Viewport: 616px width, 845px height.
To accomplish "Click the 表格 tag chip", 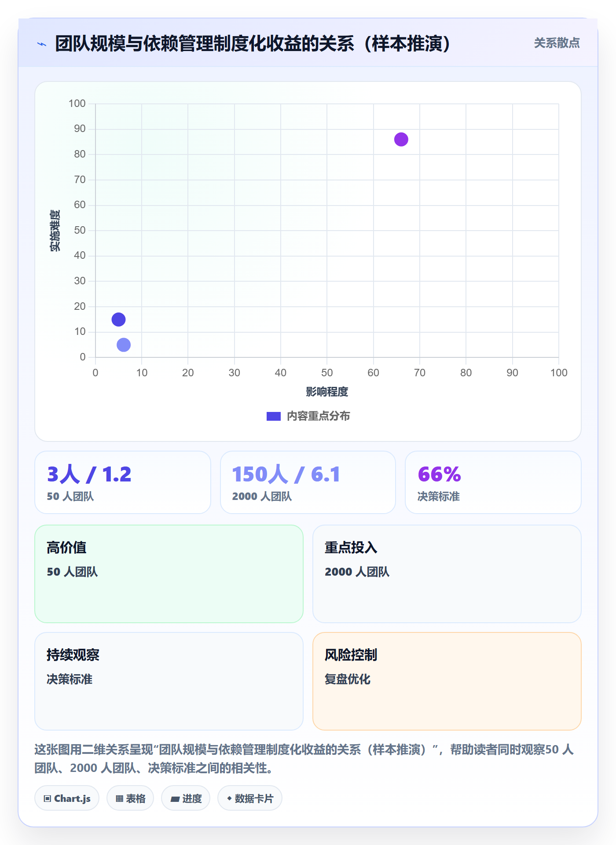I will point(130,798).
